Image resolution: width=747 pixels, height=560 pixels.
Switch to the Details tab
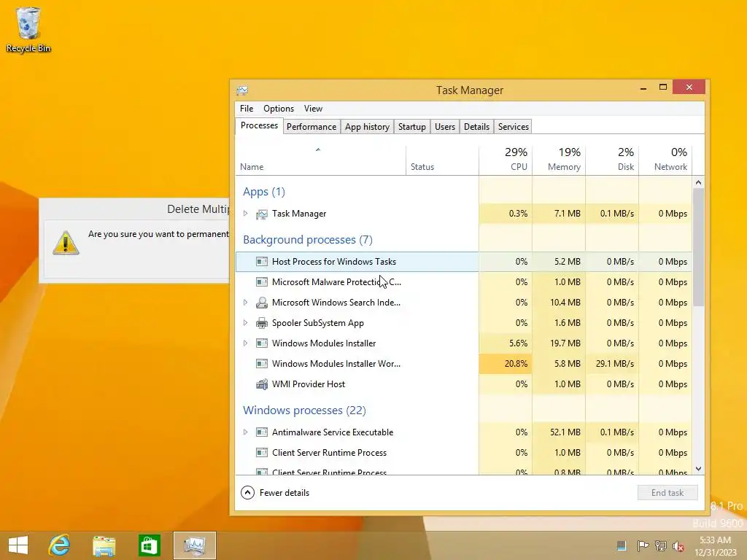(x=477, y=127)
